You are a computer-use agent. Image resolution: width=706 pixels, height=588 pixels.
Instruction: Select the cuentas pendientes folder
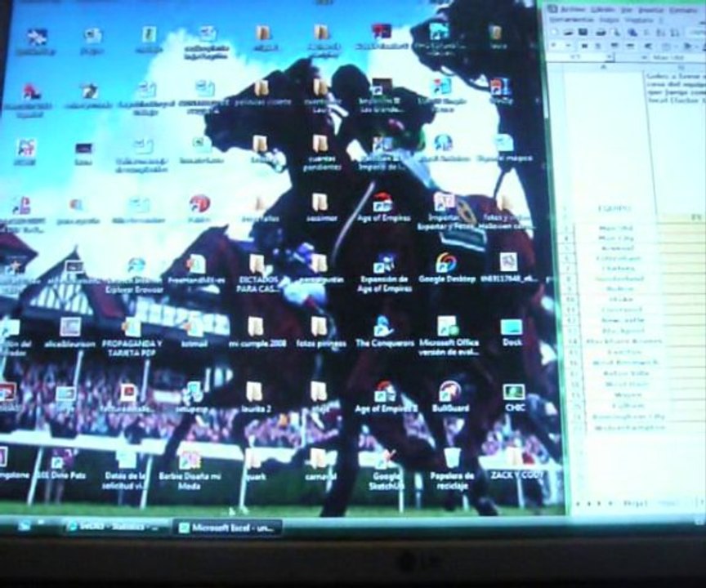(321, 154)
